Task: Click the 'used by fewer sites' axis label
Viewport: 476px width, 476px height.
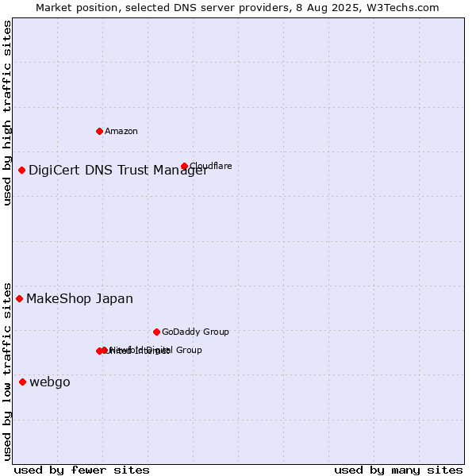Action: coord(82,470)
